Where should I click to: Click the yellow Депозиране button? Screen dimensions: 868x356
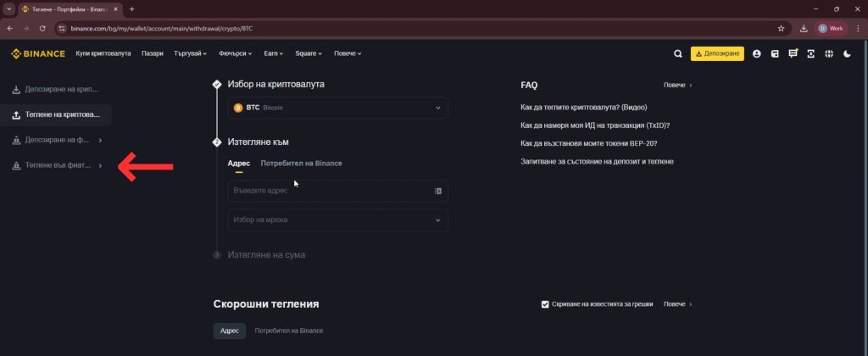(717, 53)
